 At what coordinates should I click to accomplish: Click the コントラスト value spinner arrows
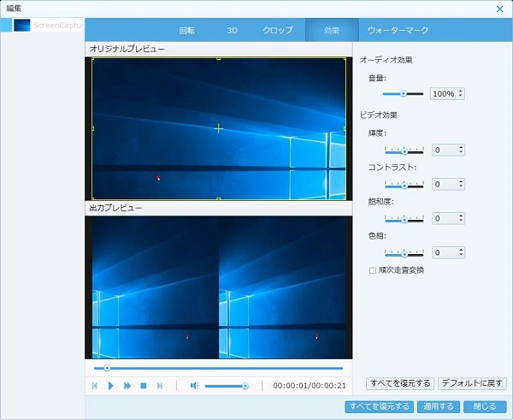pyautogui.click(x=461, y=184)
